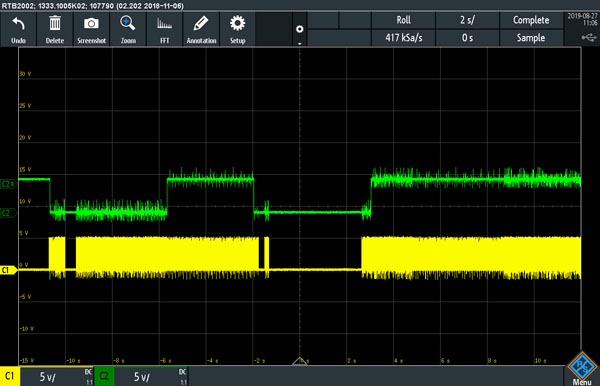Select the upper C2 level marker
Image resolution: width=600 pixels, height=386 pixels.
8,184
